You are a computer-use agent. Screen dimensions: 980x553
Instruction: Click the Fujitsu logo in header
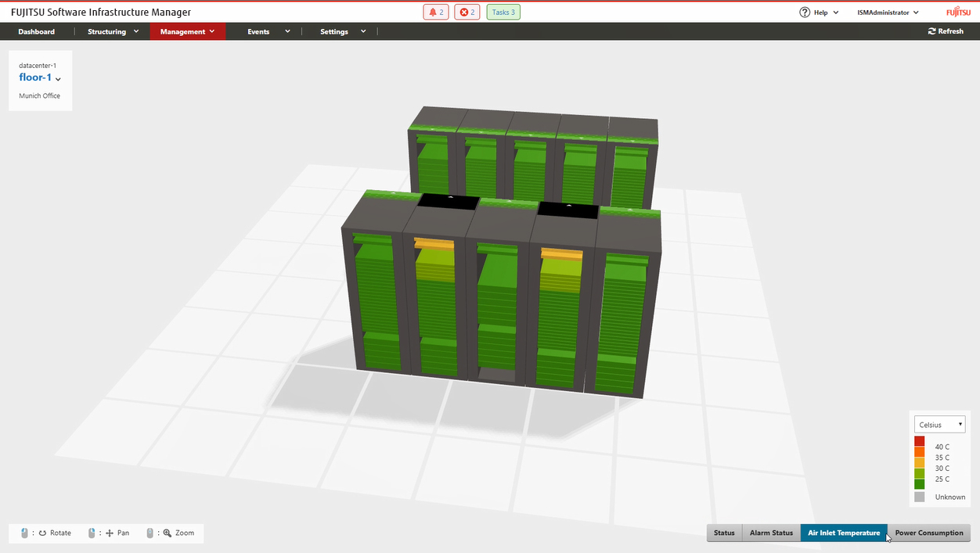957,13
